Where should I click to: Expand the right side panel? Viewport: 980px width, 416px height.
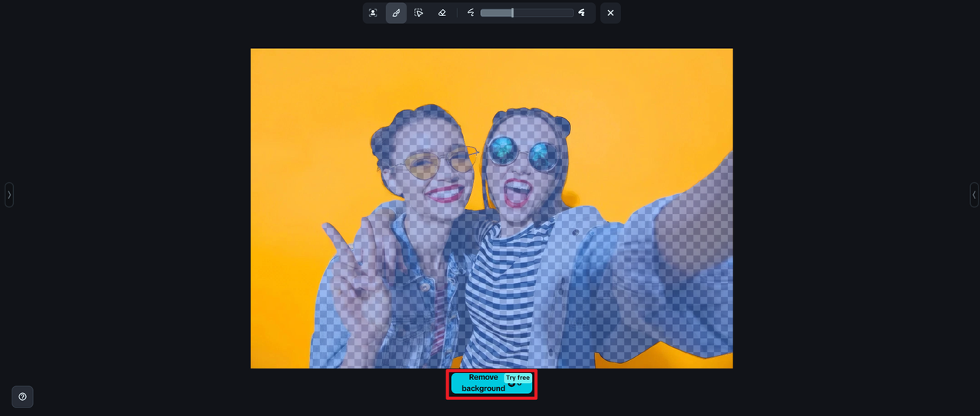(x=974, y=195)
